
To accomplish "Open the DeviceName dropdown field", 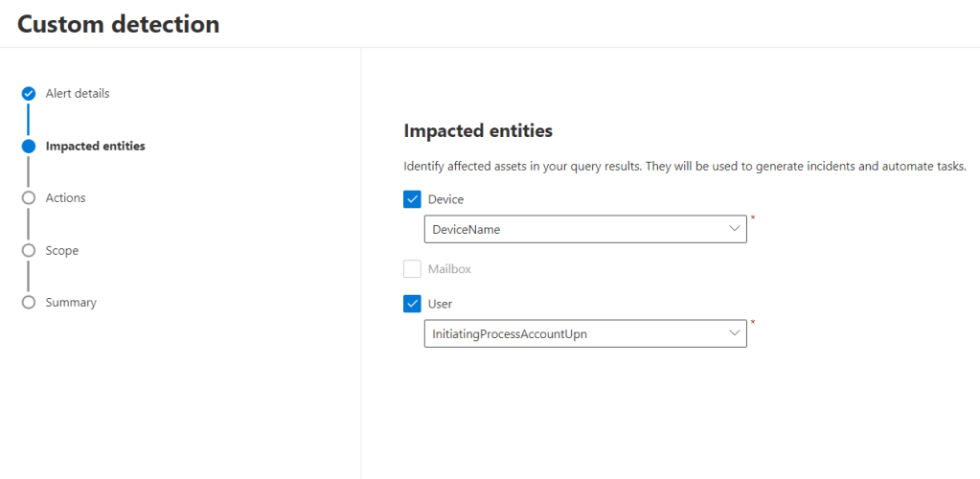I will click(575, 230).
